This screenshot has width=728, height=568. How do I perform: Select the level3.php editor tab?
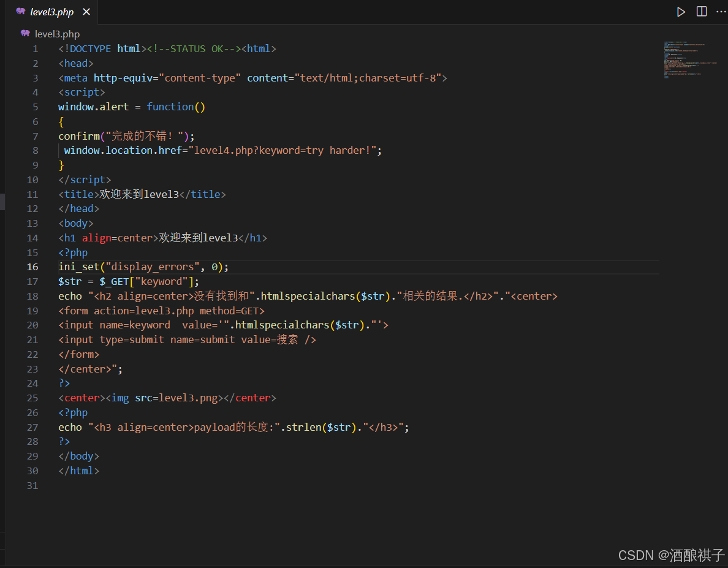tap(52, 12)
